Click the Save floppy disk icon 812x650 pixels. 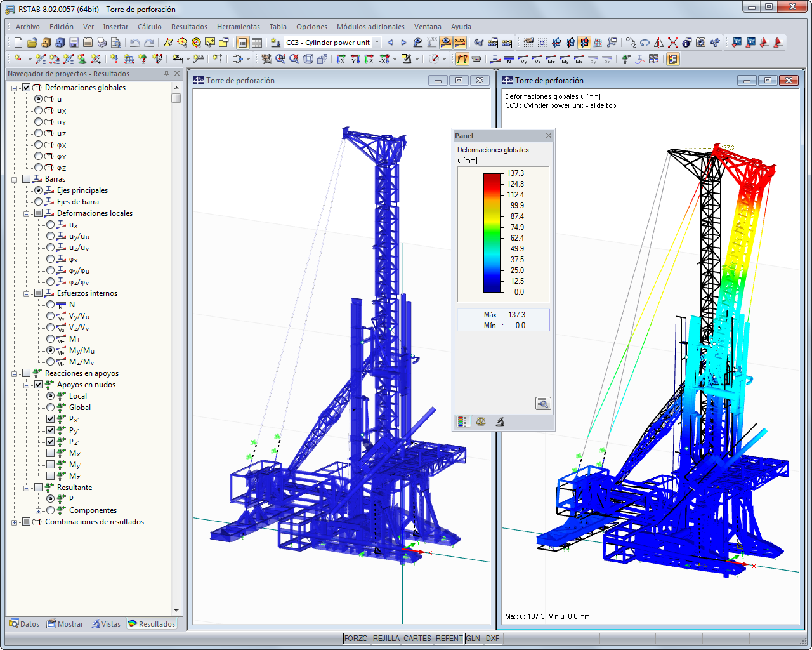[74, 43]
